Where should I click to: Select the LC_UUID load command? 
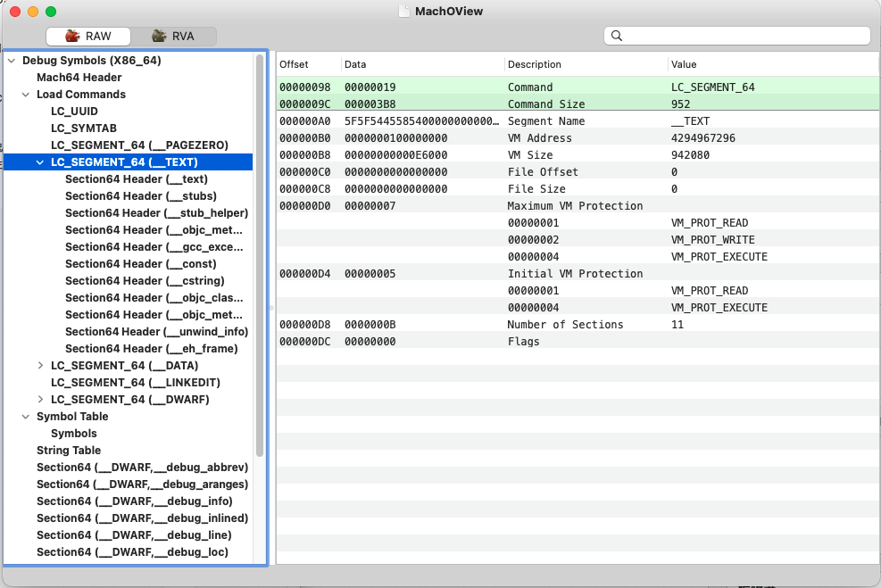[x=74, y=112]
